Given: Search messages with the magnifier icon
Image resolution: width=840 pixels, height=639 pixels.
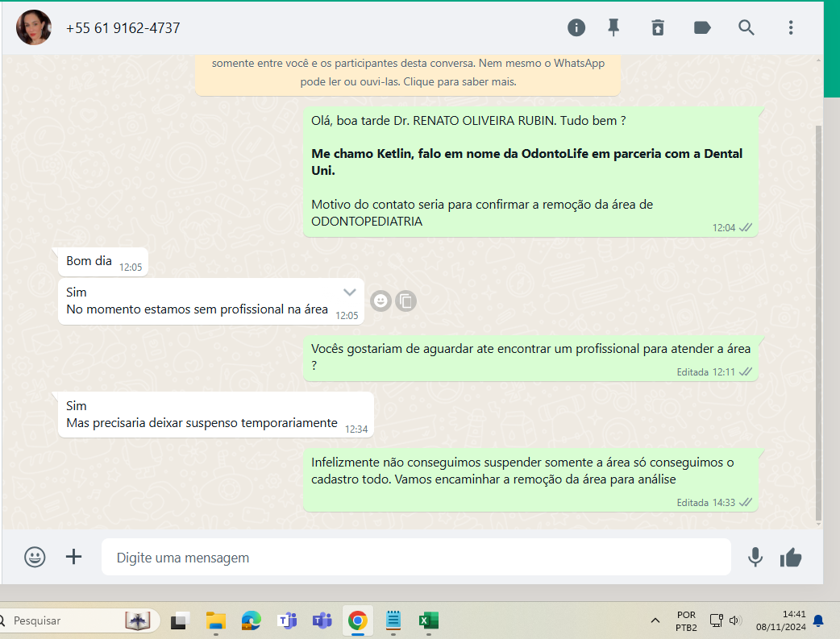Looking at the screenshot, I should (746, 27).
